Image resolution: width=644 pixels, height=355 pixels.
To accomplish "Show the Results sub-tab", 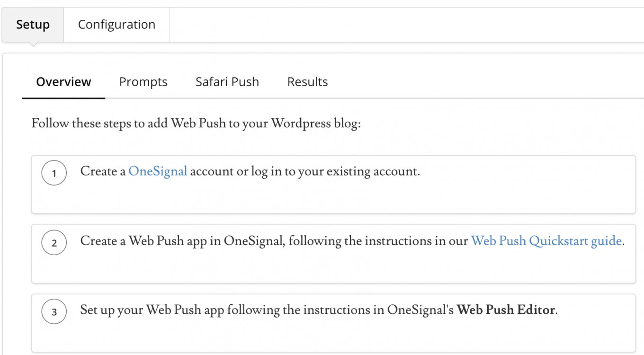I will pyautogui.click(x=307, y=82).
